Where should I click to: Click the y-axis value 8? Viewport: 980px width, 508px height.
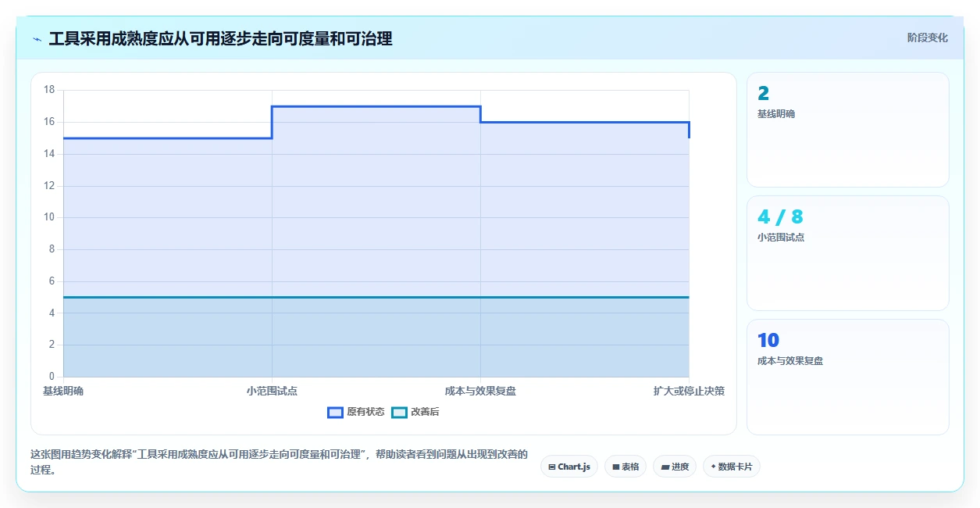52,249
